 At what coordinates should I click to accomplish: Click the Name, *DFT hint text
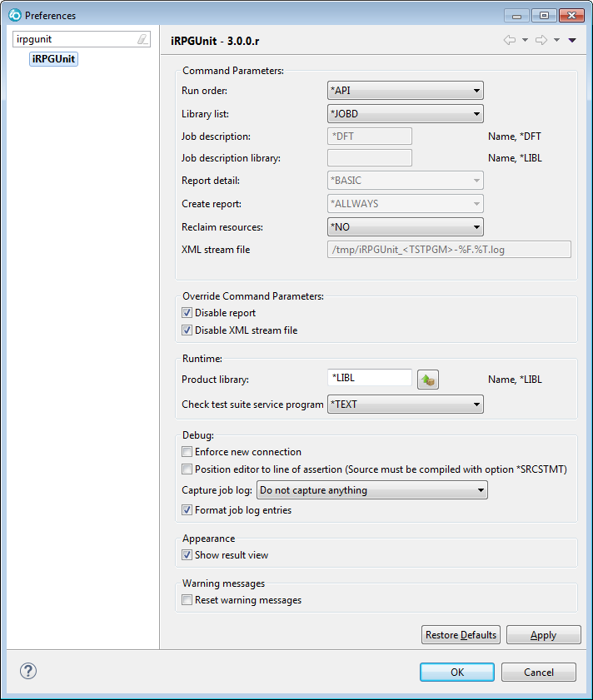(x=515, y=137)
